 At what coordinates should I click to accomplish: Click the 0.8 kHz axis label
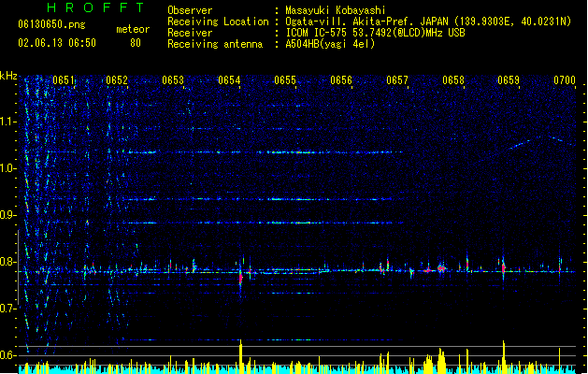(8, 262)
